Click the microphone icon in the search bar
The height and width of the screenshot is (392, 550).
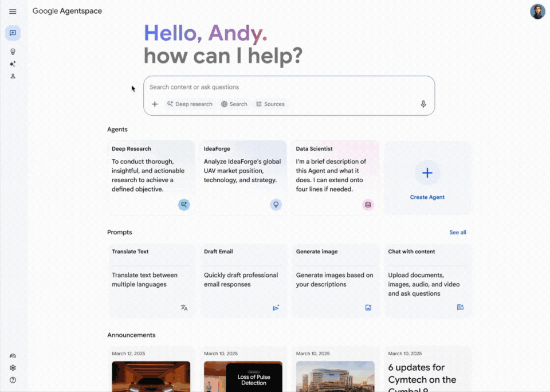(423, 104)
